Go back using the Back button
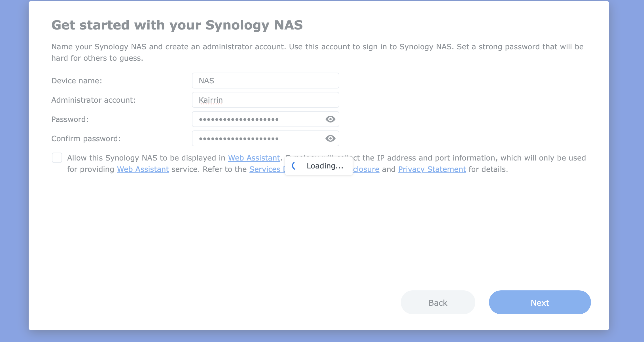Screen dimensions: 644x342 pos(438,303)
